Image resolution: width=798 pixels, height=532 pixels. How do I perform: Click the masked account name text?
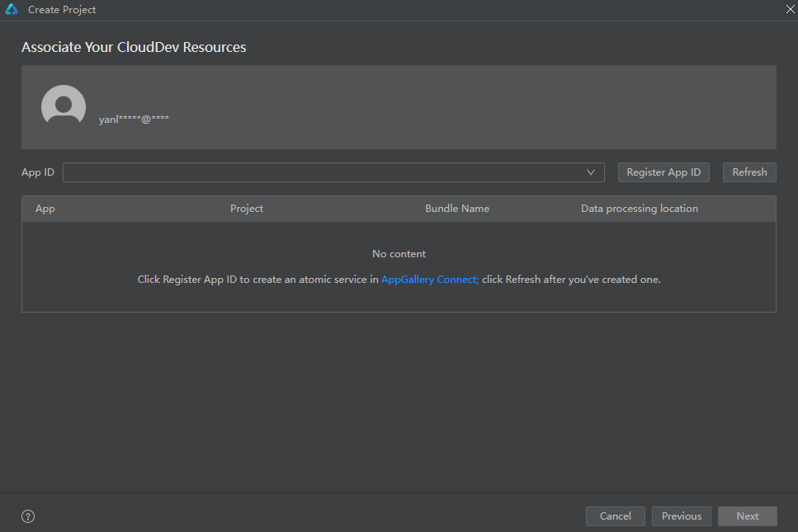click(x=134, y=120)
